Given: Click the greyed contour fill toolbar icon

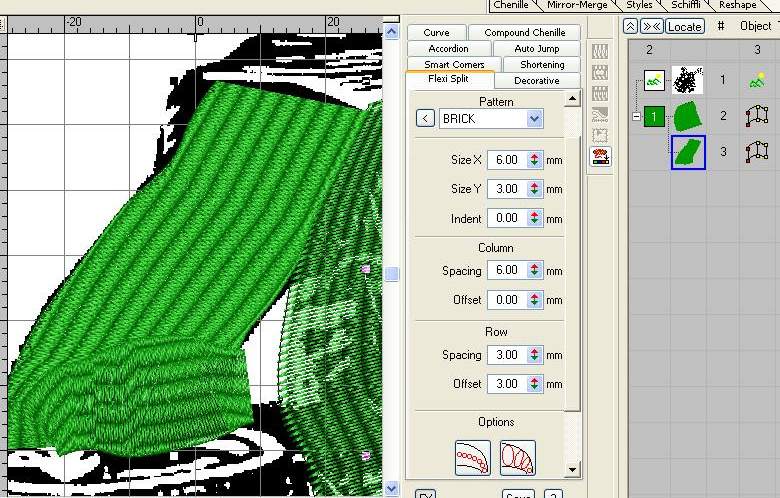Looking at the screenshot, I should (x=600, y=115).
